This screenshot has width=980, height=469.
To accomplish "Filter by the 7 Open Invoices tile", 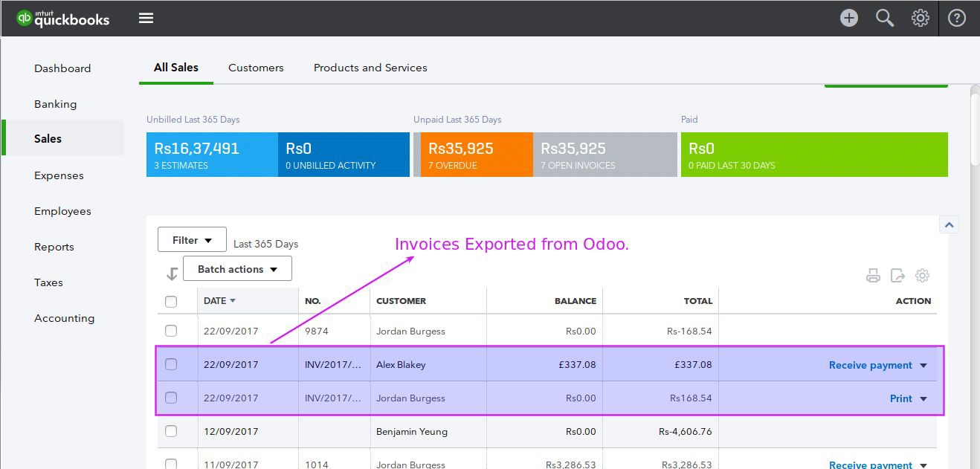I will tap(605, 155).
